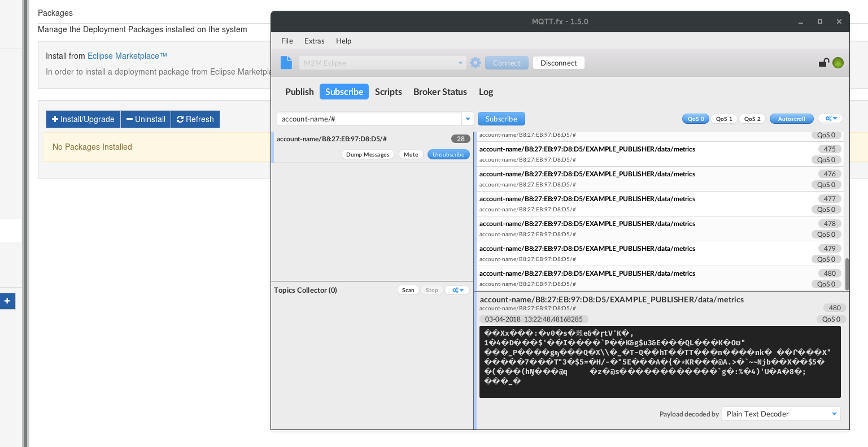
Task: Click the green connection status indicator
Action: pyautogui.click(x=838, y=63)
